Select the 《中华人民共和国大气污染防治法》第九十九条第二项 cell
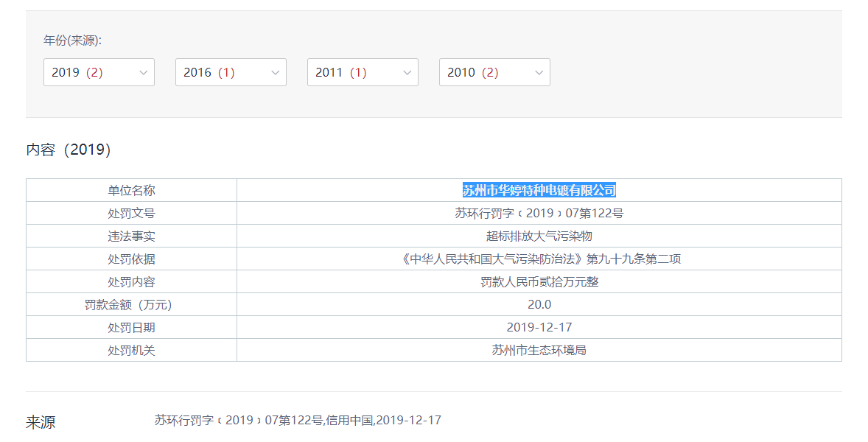Image resolution: width=868 pixels, height=442 pixels. 539,259
